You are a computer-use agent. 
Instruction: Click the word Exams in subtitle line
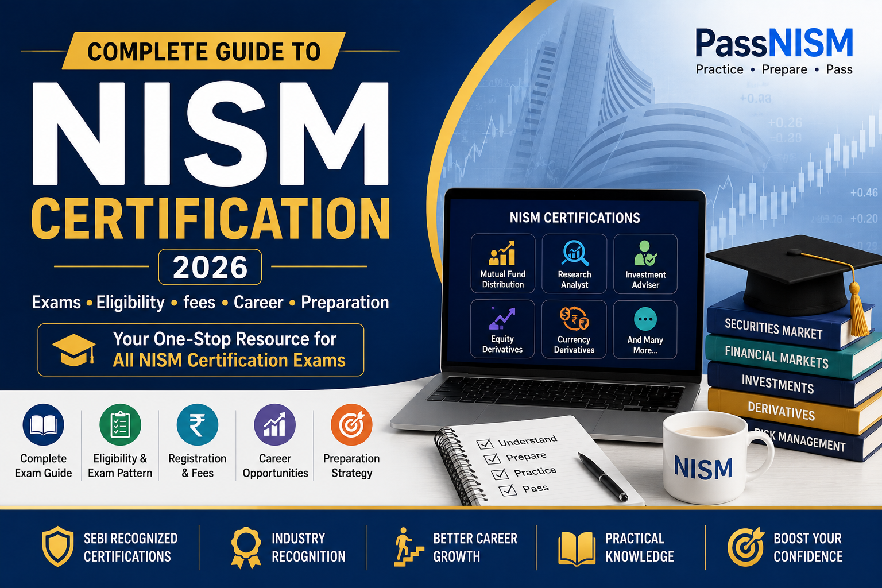click(56, 302)
